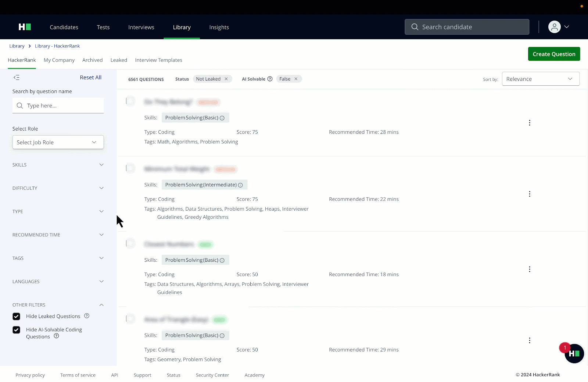Open Privacy policy footer link

(x=30, y=375)
